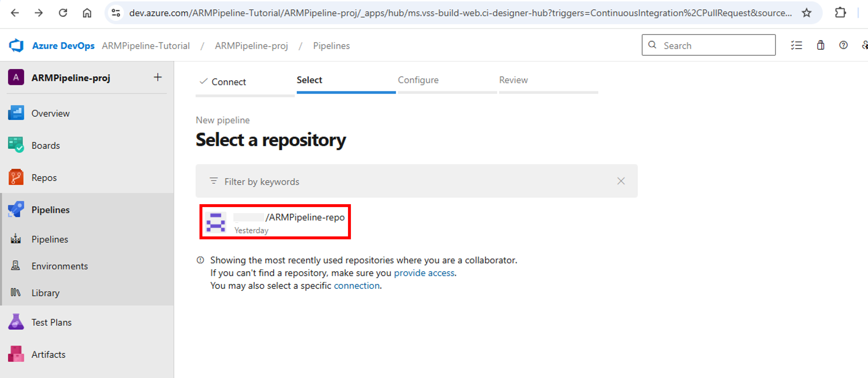Click the connection link
The width and height of the screenshot is (868, 378).
(x=357, y=285)
